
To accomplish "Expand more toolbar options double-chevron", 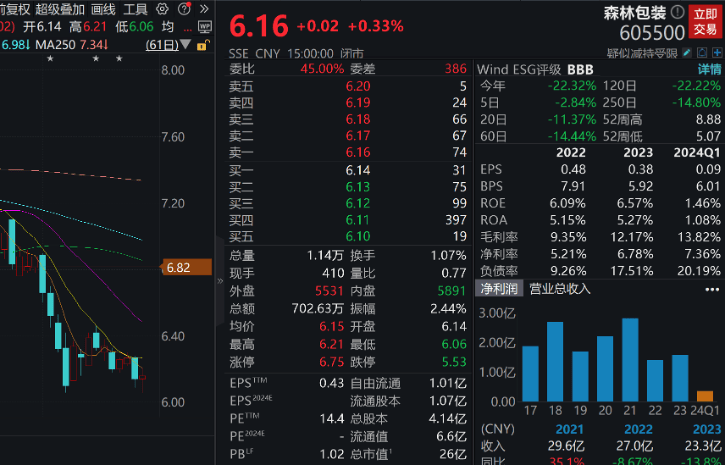I will coord(204,9).
